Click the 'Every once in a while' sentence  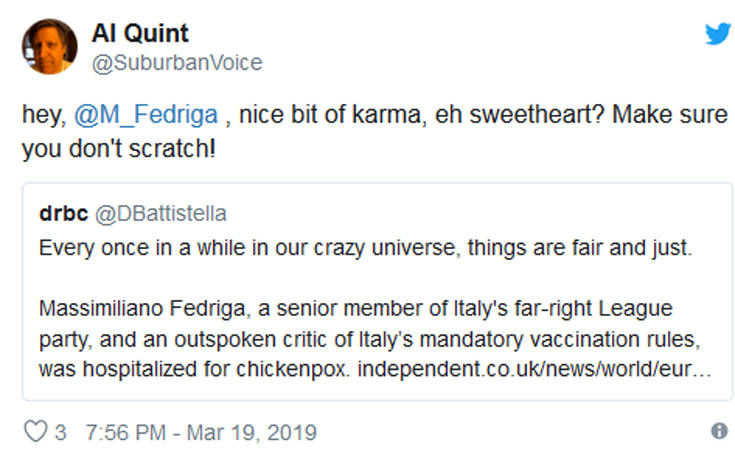pyautogui.click(x=150, y=246)
